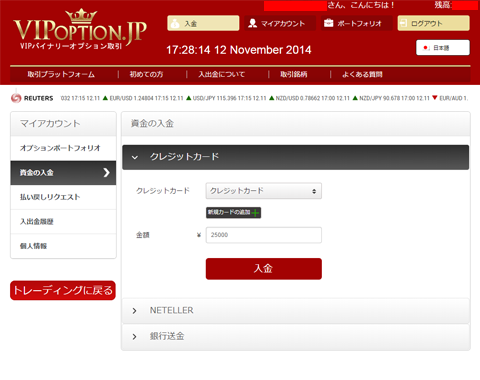Open 取引プラットフォーム menu item

(x=61, y=74)
